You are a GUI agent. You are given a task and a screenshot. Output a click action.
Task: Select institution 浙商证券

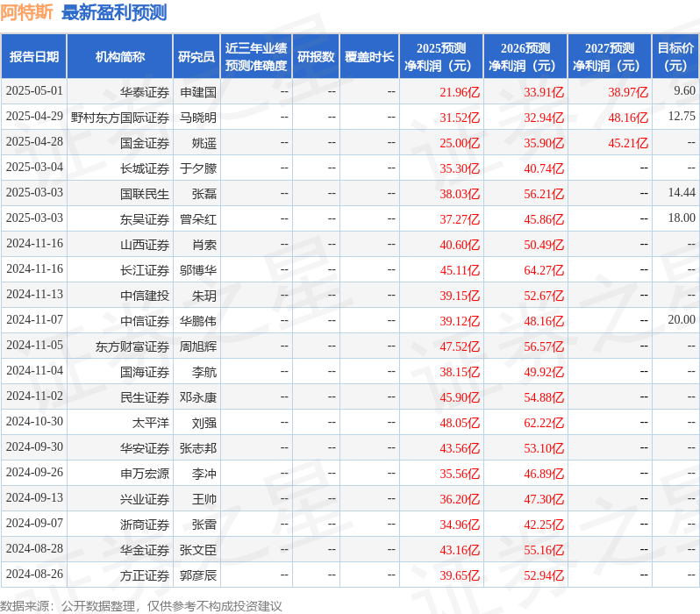[x=145, y=525]
